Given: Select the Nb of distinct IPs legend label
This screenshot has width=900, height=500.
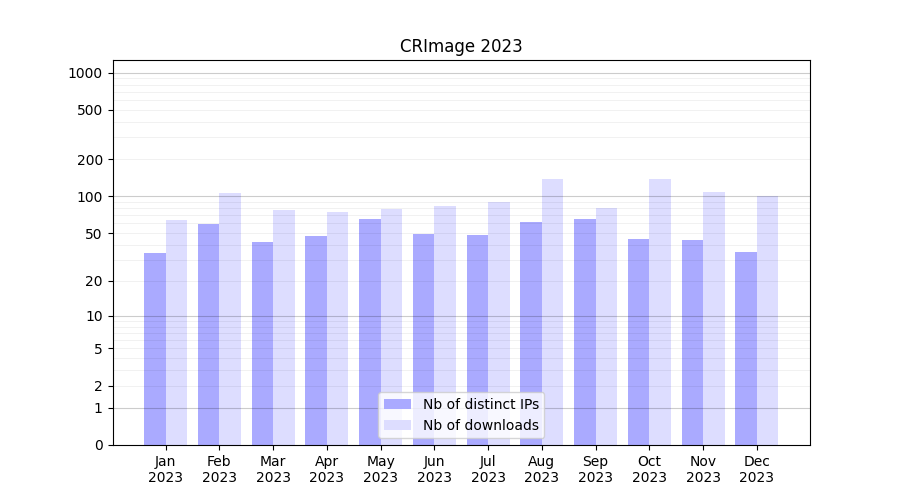Looking at the screenshot, I should 480,404.
